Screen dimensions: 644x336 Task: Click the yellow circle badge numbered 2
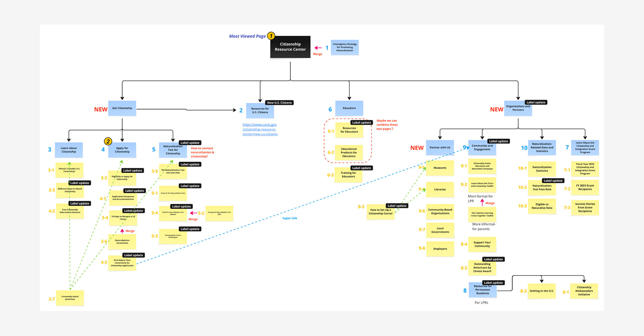point(108,141)
